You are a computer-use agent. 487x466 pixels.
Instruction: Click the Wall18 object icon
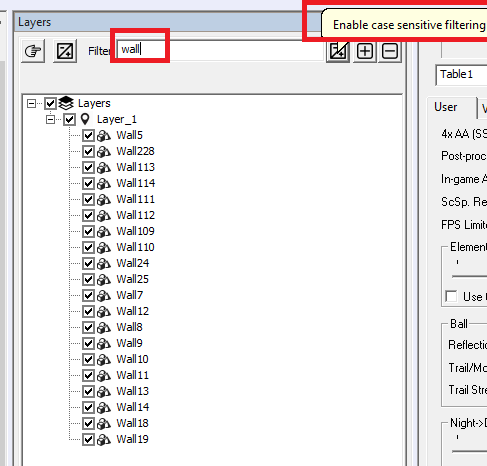pos(104,424)
